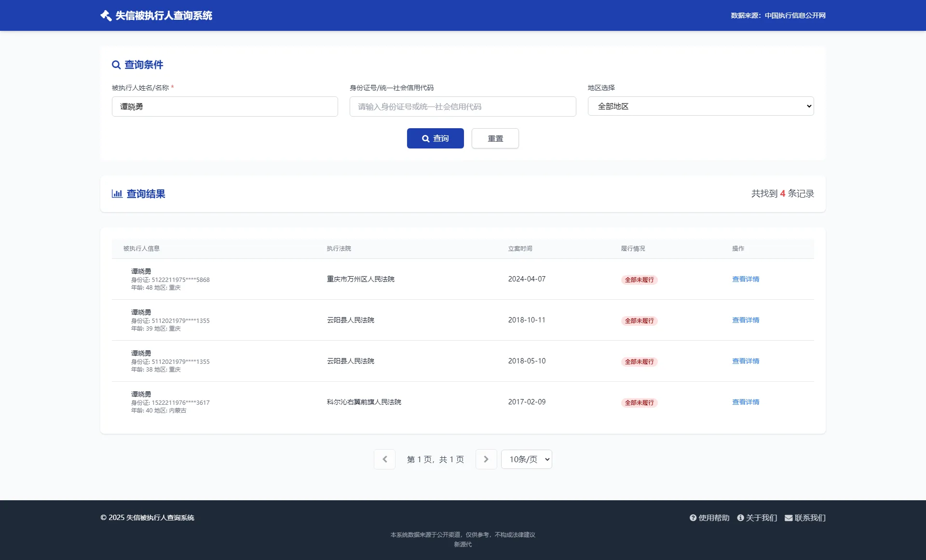The height and width of the screenshot is (560, 926).
Task: Click the 中国执行信息公开网 data source text
Action: pos(795,15)
